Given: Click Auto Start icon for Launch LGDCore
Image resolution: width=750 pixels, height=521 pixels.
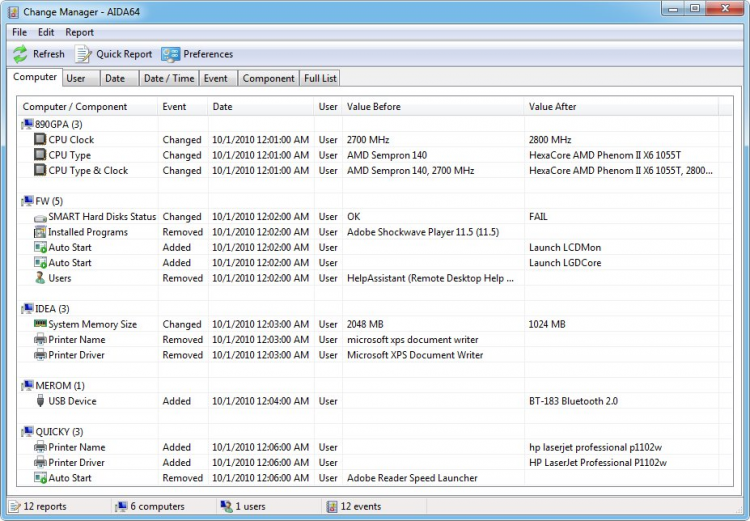Looking at the screenshot, I should click(x=40, y=263).
